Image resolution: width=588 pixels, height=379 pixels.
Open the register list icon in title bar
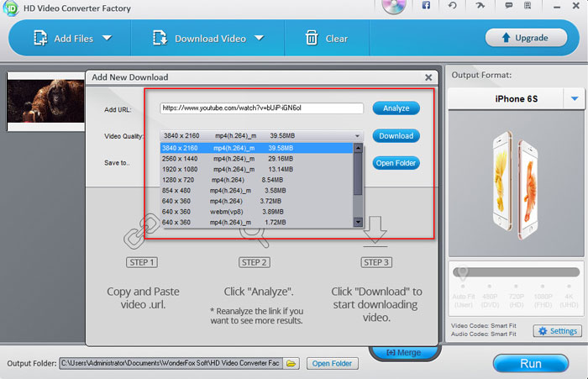coord(528,5)
